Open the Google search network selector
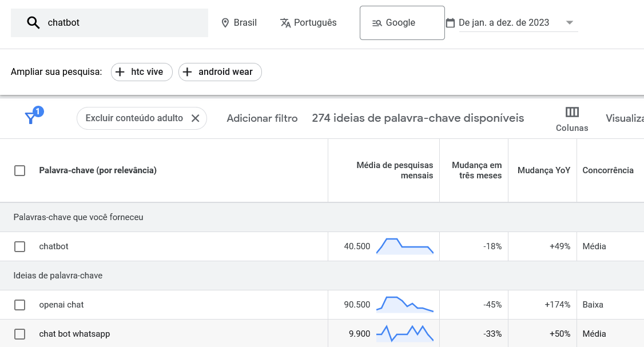644x347 pixels. 402,23
